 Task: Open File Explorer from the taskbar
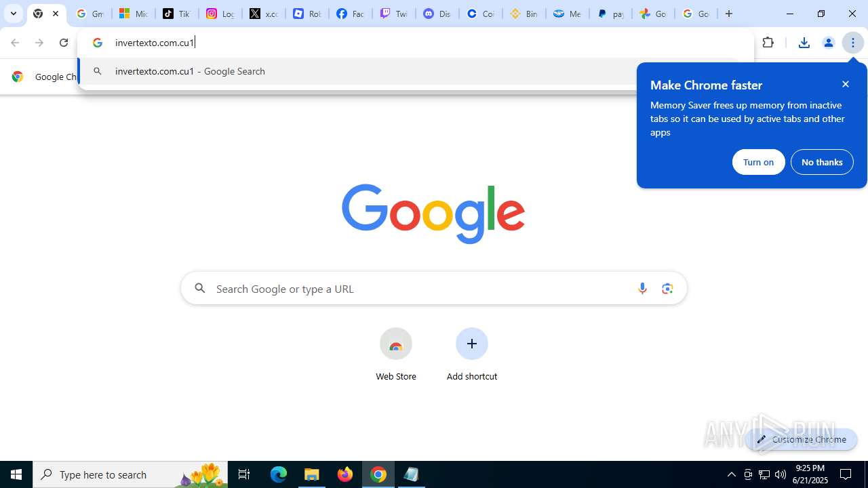[312, 474]
